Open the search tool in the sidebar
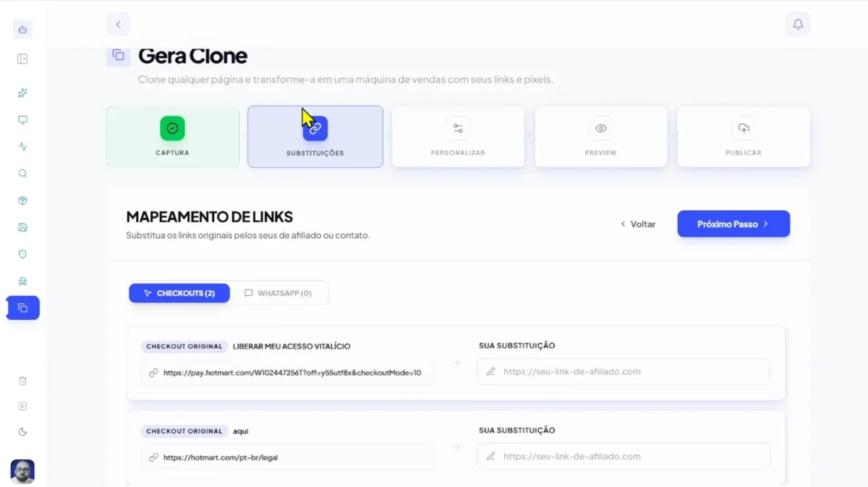The image size is (868, 487). (22, 173)
